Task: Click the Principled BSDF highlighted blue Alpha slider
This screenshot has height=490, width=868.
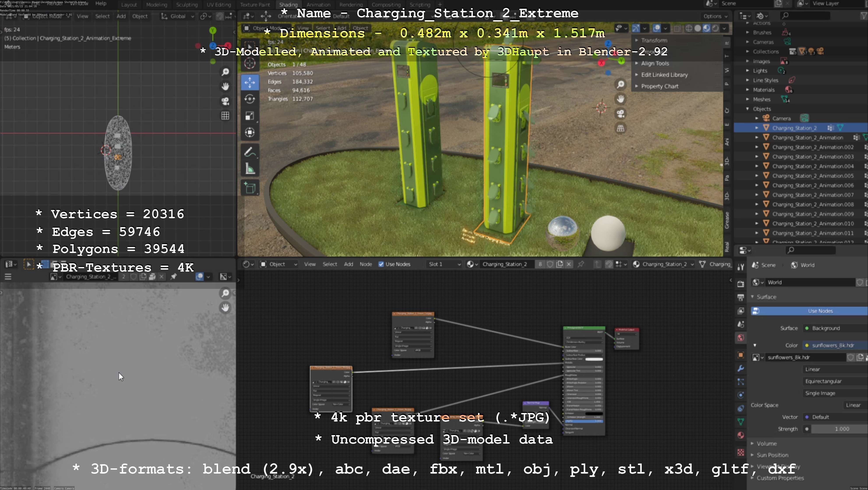Action: (584, 421)
